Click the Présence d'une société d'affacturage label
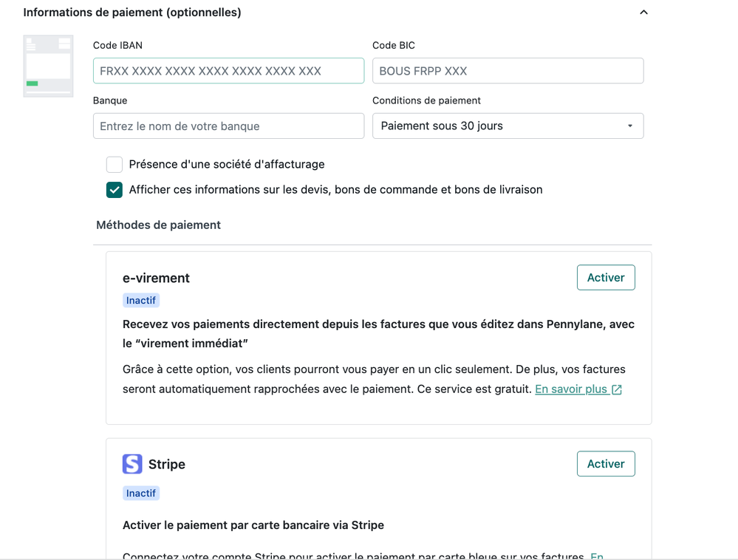The height and width of the screenshot is (560, 738). (227, 164)
